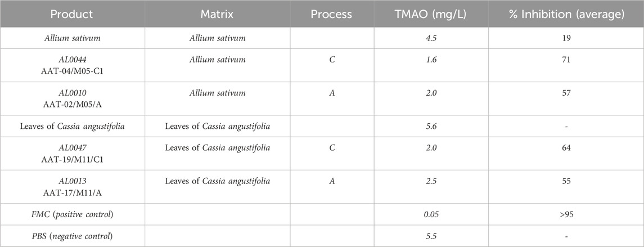Click the AL0010 product cell
This screenshot has width=644, height=247.
[x=73, y=98]
